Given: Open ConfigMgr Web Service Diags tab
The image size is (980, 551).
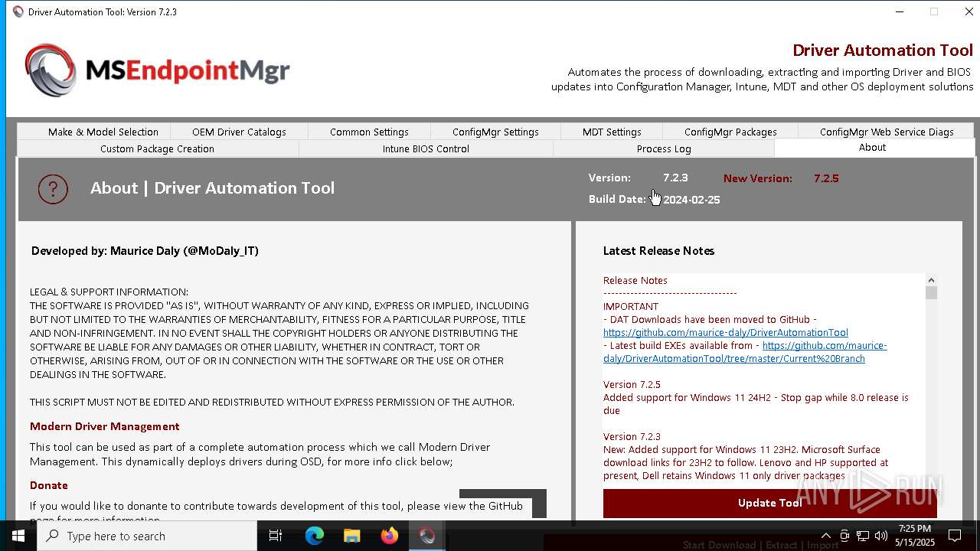Looking at the screenshot, I should [x=887, y=132].
